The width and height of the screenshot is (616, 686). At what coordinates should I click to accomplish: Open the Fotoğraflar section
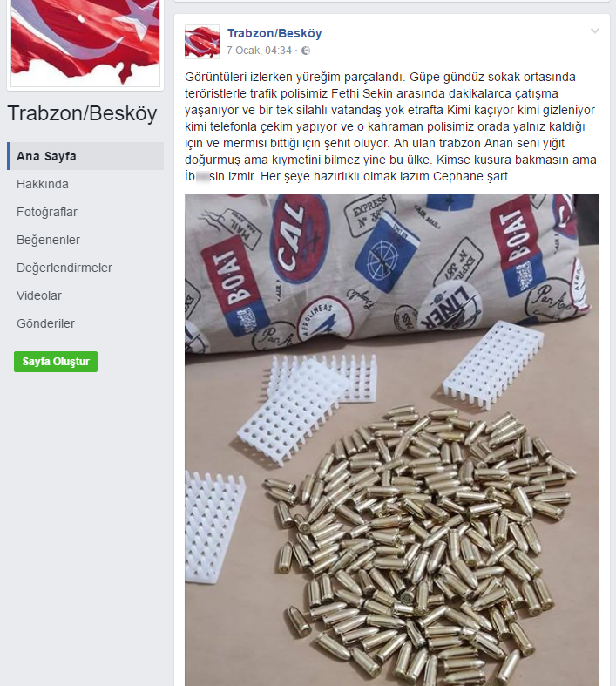(x=47, y=212)
